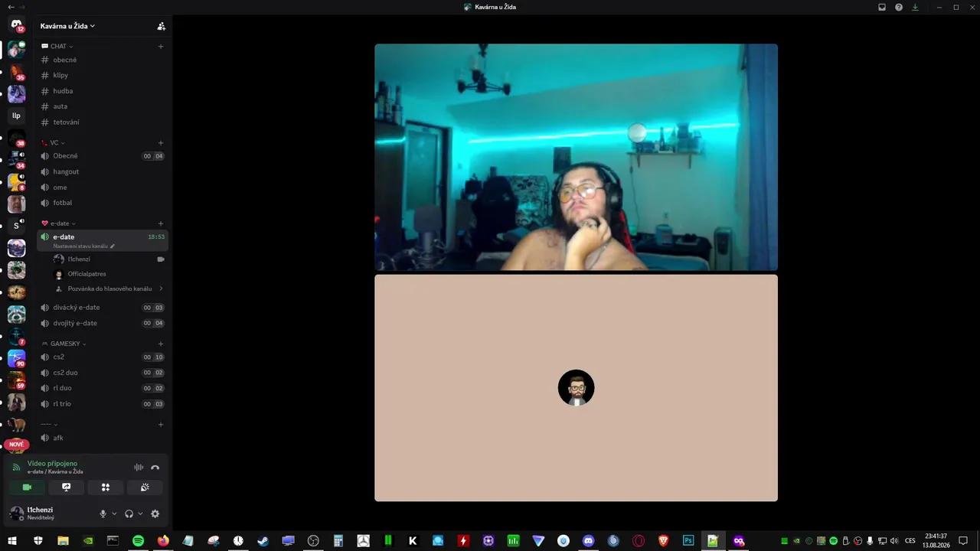Image resolution: width=980 pixels, height=551 pixels.
Task: Collapse the VC category
Action: (53, 143)
